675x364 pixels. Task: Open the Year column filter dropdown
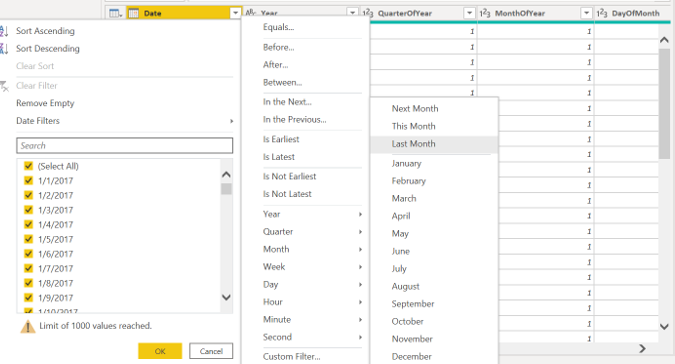coord(353,13)
